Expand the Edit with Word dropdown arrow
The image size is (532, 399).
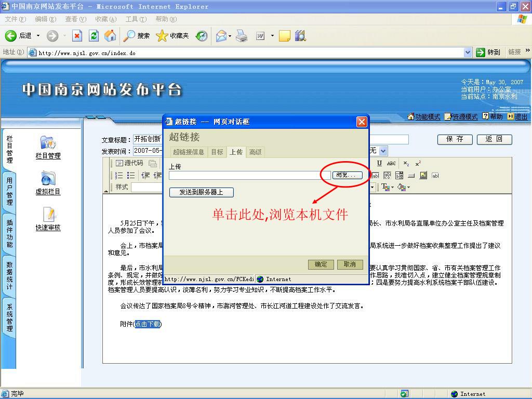coord(272,36)
